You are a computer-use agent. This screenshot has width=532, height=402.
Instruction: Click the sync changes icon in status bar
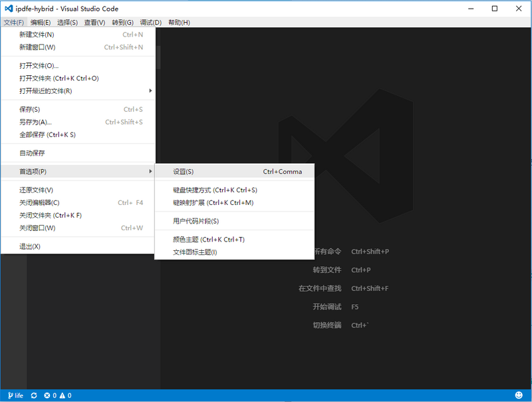coord(34,395)
